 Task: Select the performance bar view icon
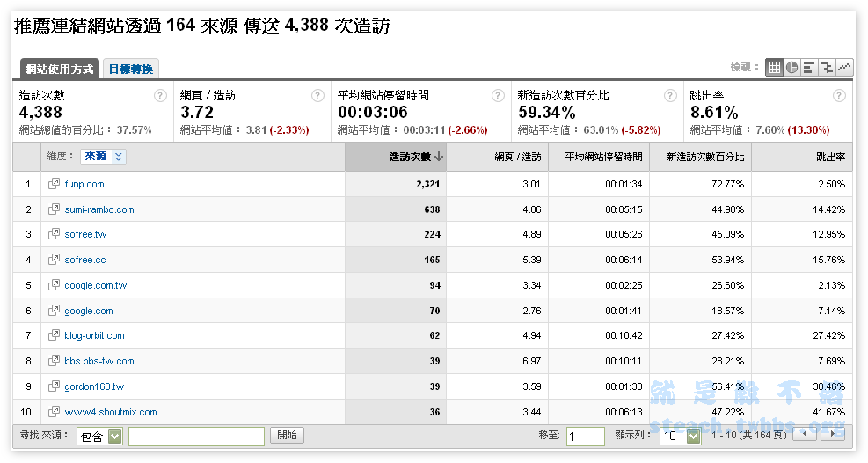pyautogui.click(x=809, y=67)
